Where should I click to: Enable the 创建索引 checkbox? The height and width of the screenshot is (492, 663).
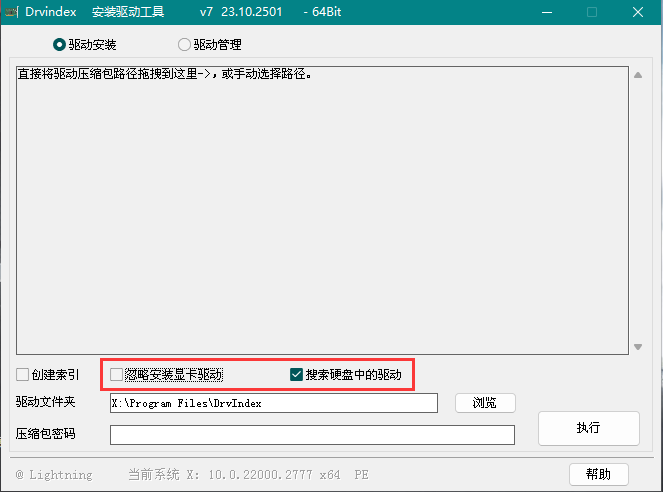point(23,375)
